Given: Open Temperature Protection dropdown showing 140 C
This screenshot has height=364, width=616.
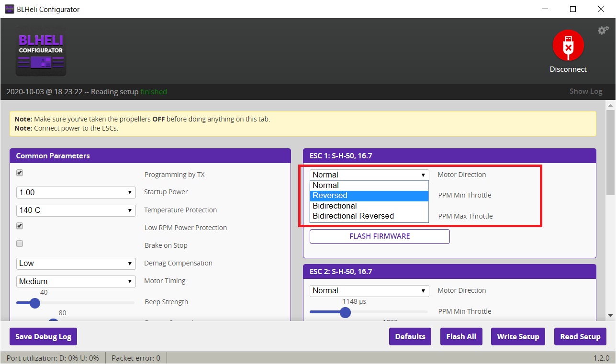Looking at the screenshot, I should click(76, 210).
